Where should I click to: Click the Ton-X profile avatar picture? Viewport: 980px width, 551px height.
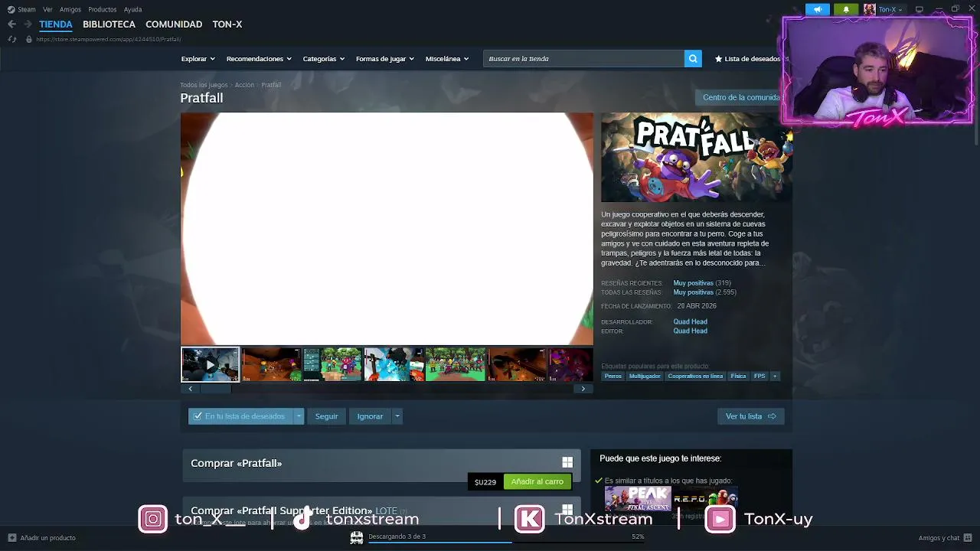(870, 9)
